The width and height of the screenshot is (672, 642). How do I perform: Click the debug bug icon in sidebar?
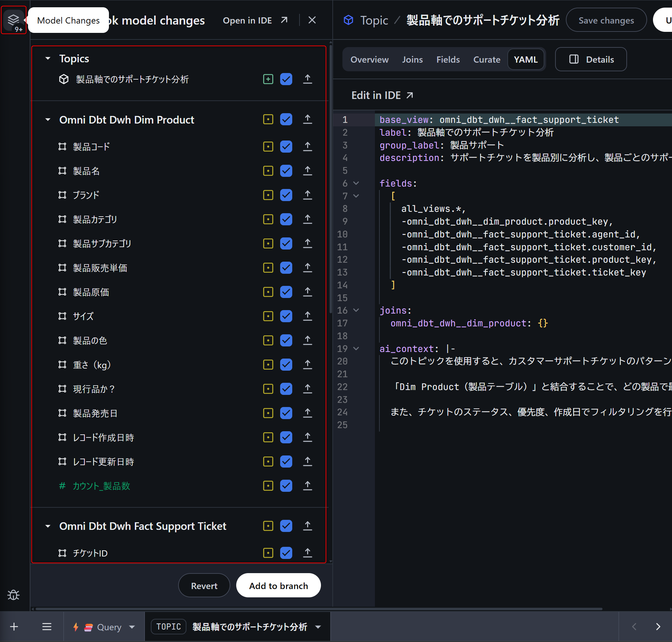[x=13, y=595]
